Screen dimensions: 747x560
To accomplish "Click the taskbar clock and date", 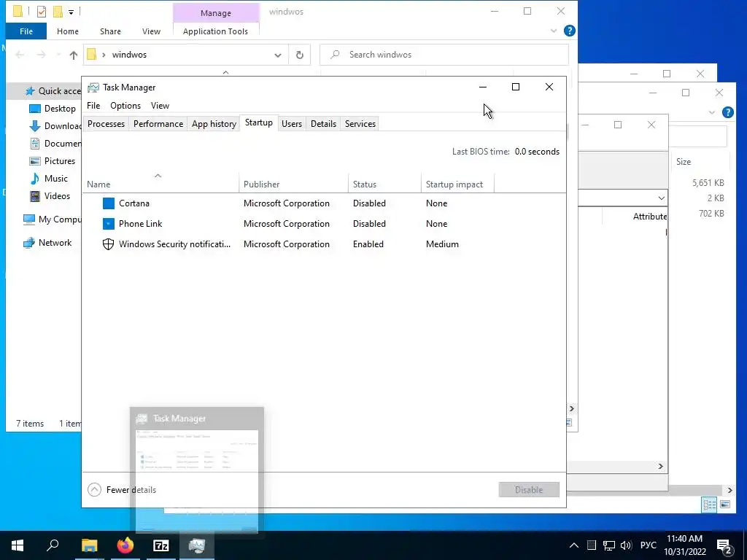I will pyautogui.click(x=684, y=545).
